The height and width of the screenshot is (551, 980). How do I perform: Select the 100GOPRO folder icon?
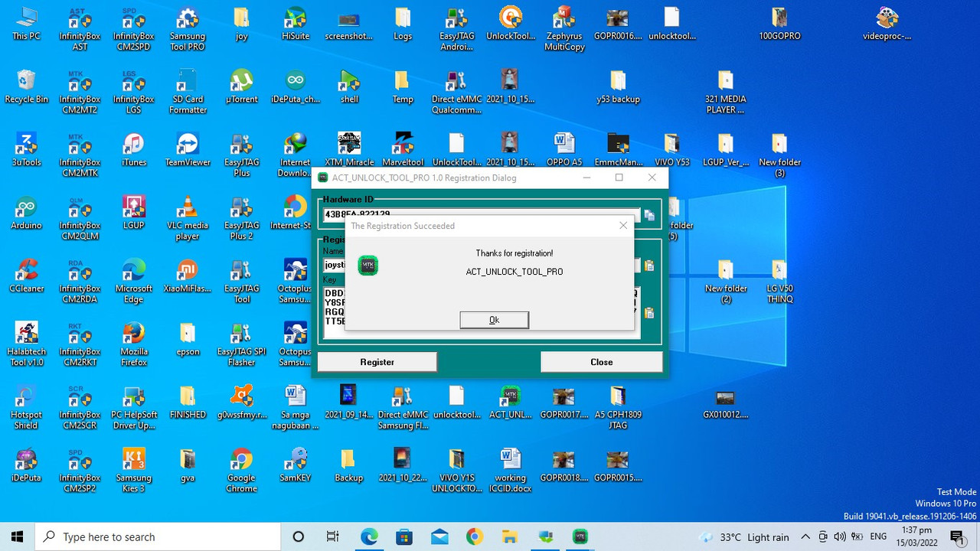pyautogui.click(x=779, y=24)
